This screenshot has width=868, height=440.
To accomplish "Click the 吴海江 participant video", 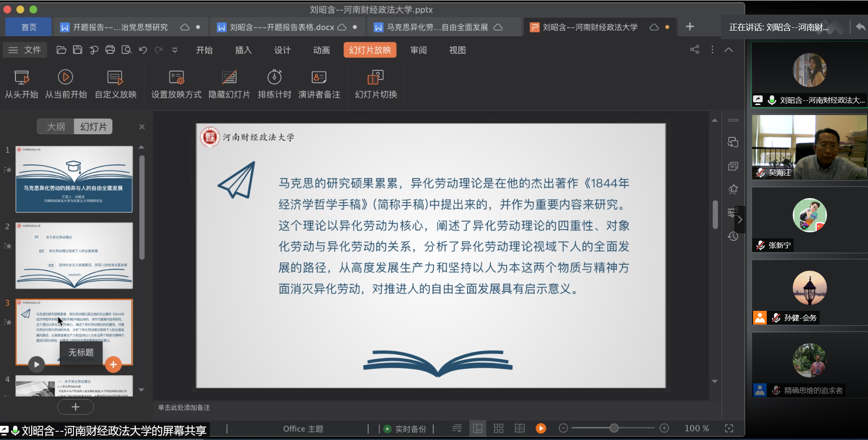I will click(809, 147).
